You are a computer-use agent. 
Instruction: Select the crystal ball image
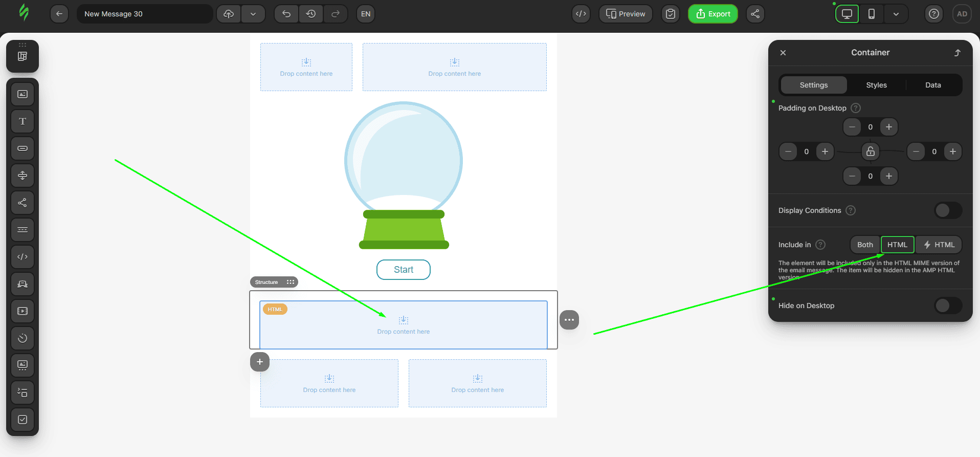(404, 176)
